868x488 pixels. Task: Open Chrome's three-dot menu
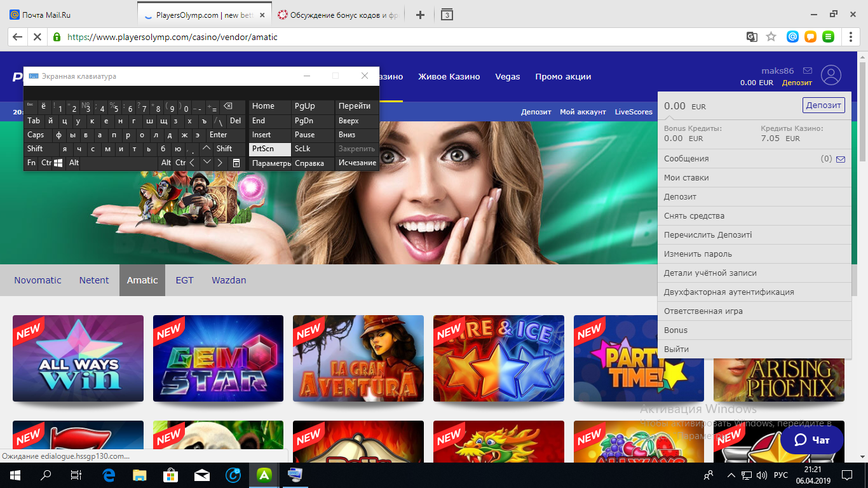pyautogui.click(x=850, y=37)
